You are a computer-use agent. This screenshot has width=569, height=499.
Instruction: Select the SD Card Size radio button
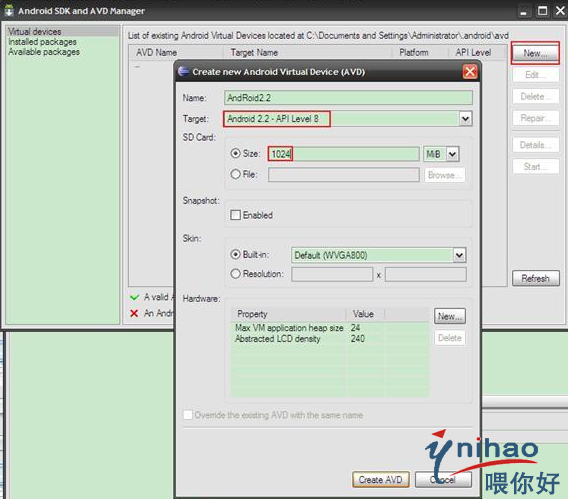click(x=236, y=154)
